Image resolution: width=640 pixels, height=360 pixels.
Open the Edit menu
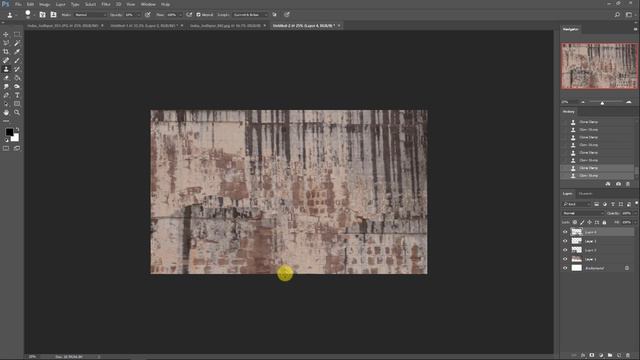click(30, 4)
